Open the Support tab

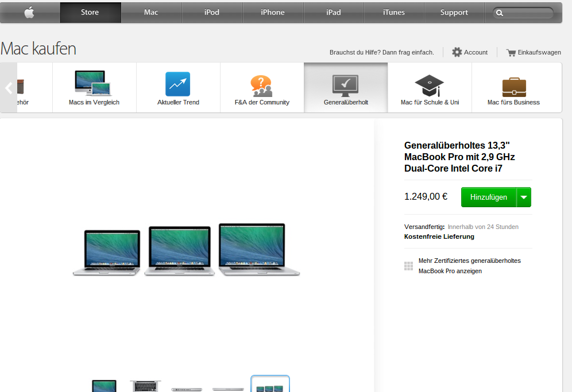click(x=454, y=13)
